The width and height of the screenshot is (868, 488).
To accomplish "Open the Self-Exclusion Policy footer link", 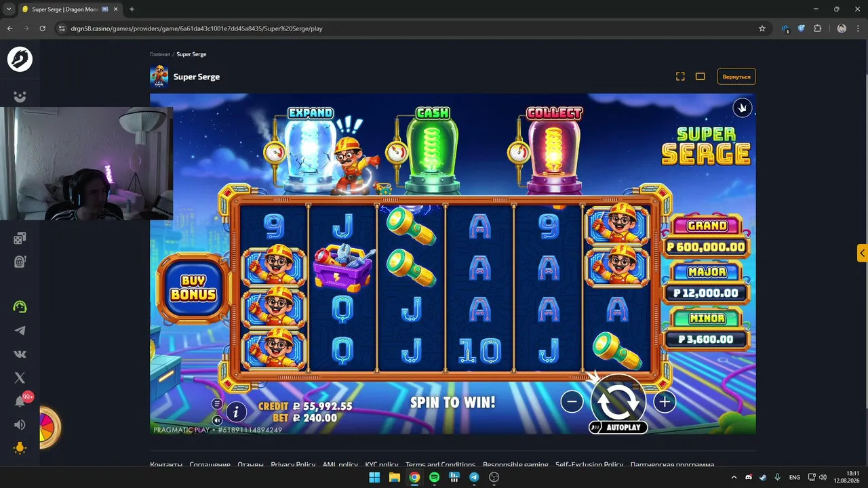I will coord(589,465).
